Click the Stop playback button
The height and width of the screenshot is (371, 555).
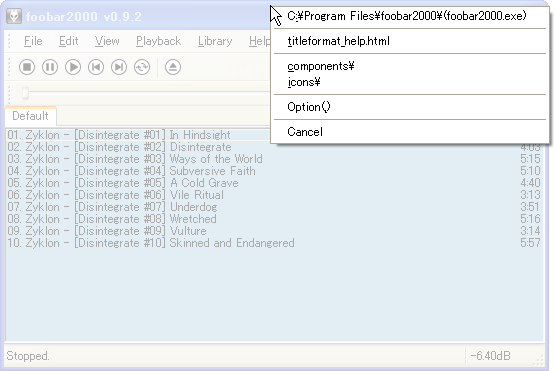click(27, 67)
